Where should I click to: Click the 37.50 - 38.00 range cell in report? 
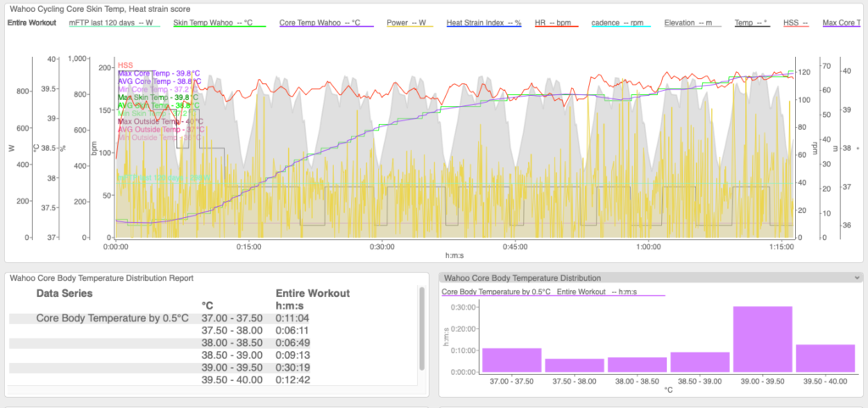[x=232, y=331]
